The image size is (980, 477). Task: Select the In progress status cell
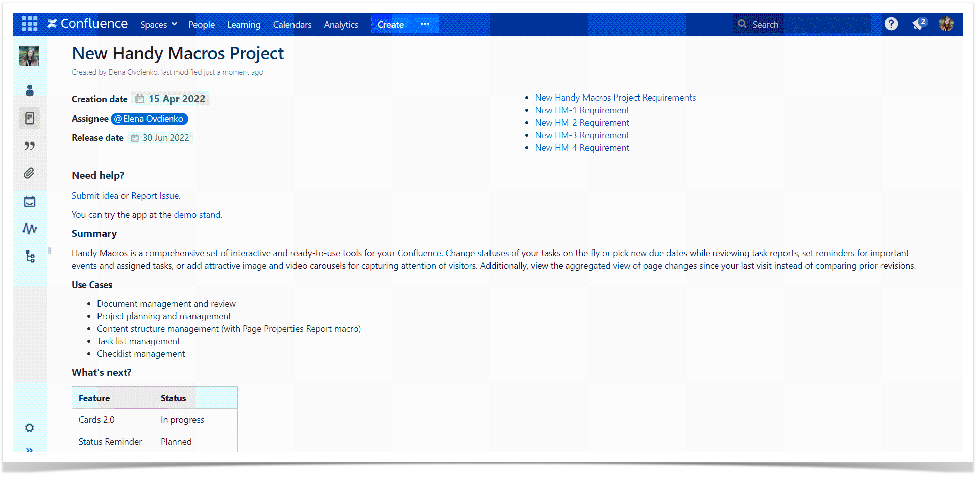195,420
